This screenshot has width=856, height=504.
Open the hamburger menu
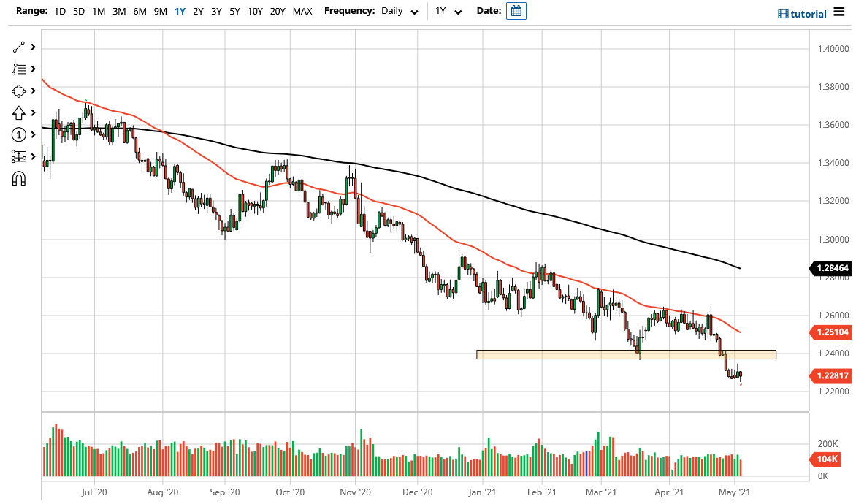point(838,12)
